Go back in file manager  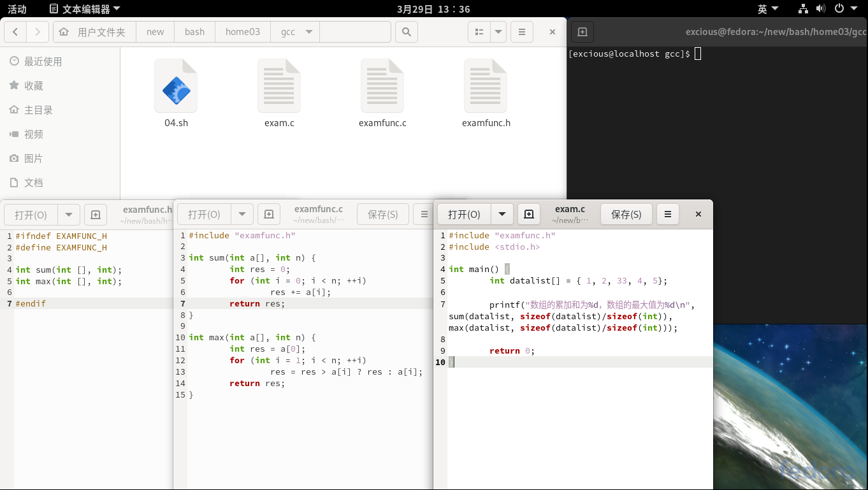pyautogui.click(x=15, y=32)
